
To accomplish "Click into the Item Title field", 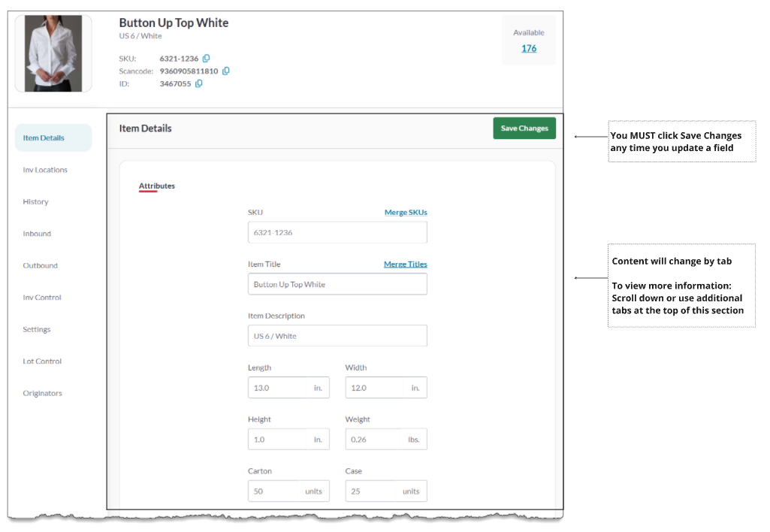I will pyautogui.click(x=337, y=285).
